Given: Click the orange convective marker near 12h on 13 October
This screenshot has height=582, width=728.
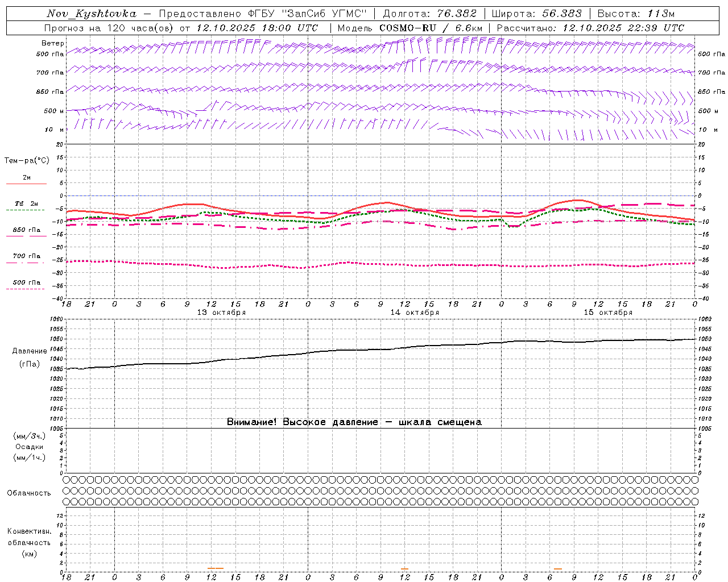Looking at the screenshot, I should click(216, 568).
